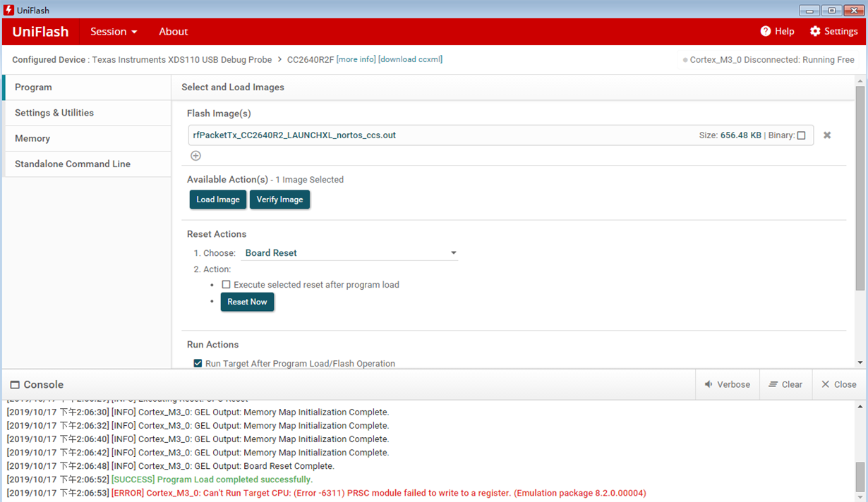The height and width of the screenshot is (502, 868).
Task: Click the UniFlash brand logo text
Action: coord(41,32)
